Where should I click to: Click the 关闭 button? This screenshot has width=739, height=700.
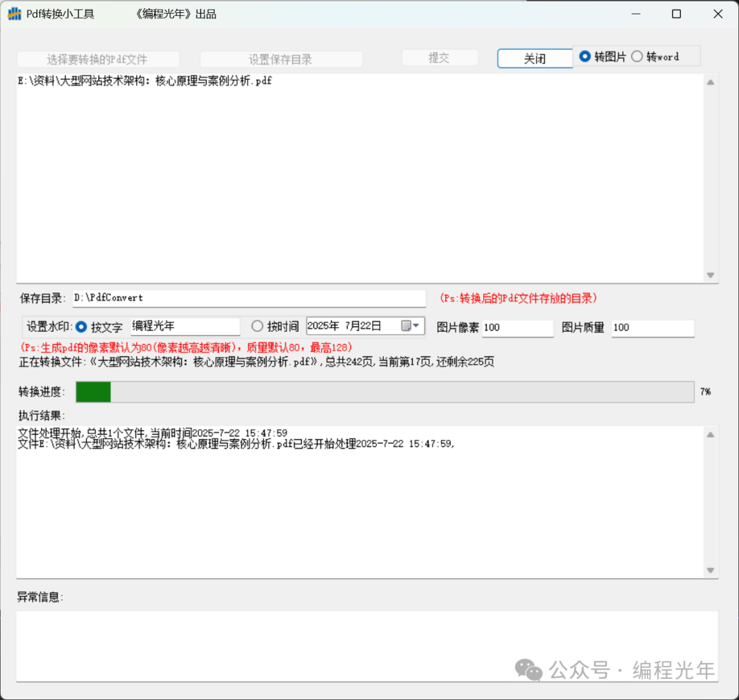click(534, 59)
